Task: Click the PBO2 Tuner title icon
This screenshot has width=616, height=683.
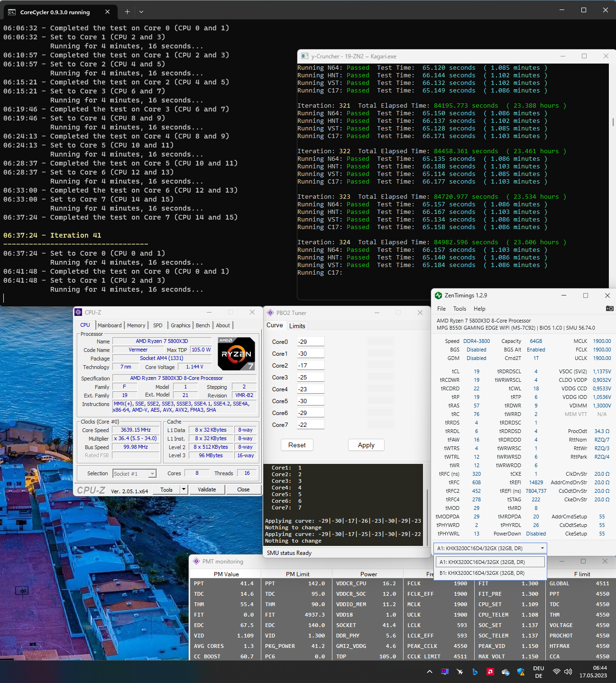Action: 270,313
